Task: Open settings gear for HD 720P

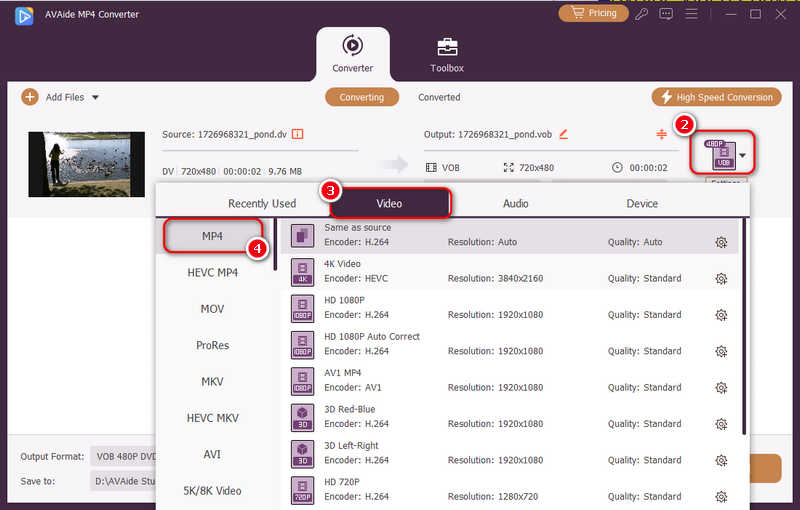Action: [x=721, y=496]
